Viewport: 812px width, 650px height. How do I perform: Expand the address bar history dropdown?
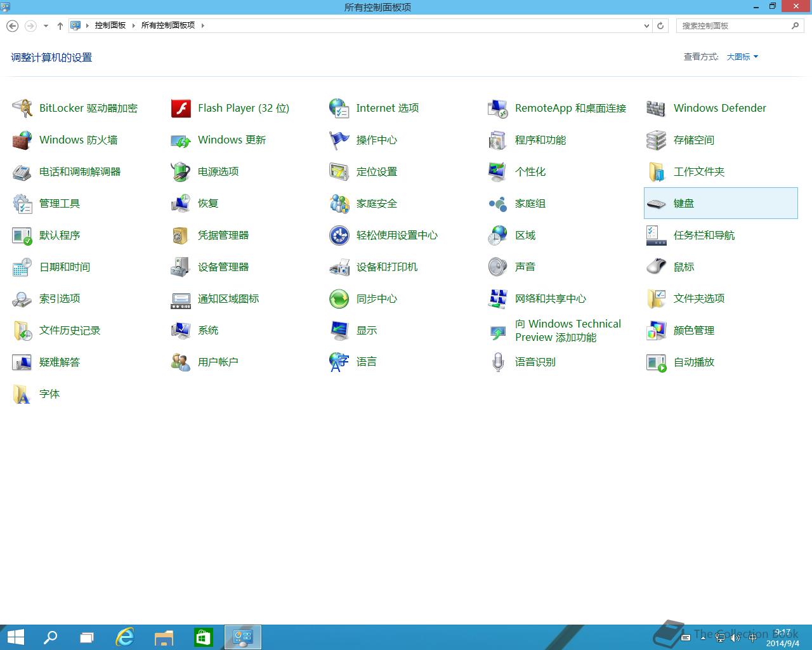[x=646, y=26]
